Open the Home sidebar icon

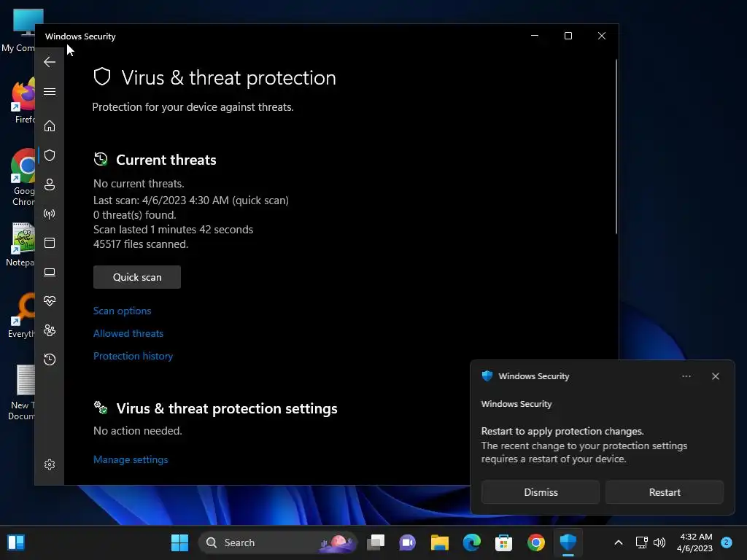point(50,125)
